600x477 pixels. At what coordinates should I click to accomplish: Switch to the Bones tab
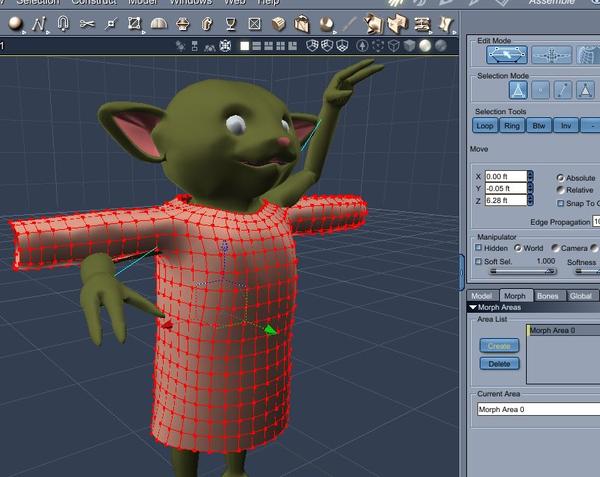(548, 296)
